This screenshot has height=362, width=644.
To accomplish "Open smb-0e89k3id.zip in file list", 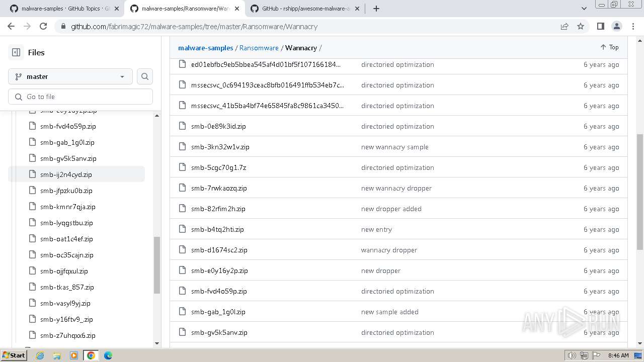I will [218, 126].
